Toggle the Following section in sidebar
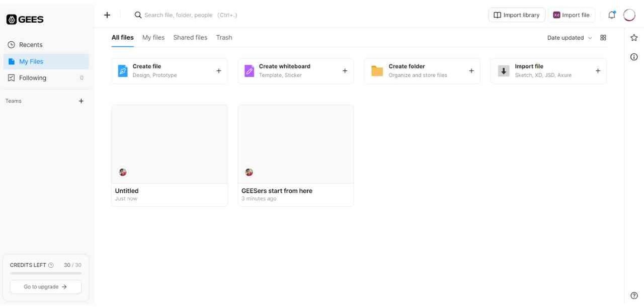Viewport: 644px width, 307px height. tap(32, 78)
